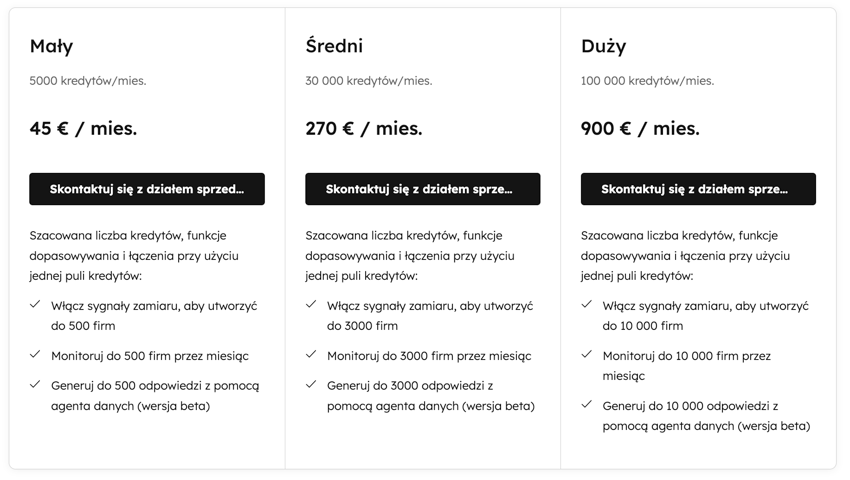Click the 'Mały' plan heading

tap(51, 46)
